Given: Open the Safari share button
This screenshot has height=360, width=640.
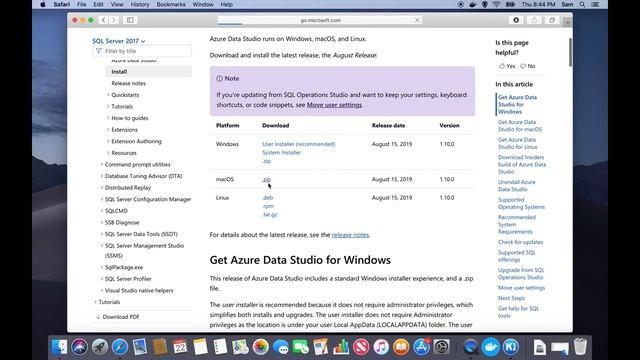Looking at the screenshot, I should coord(534,20).
